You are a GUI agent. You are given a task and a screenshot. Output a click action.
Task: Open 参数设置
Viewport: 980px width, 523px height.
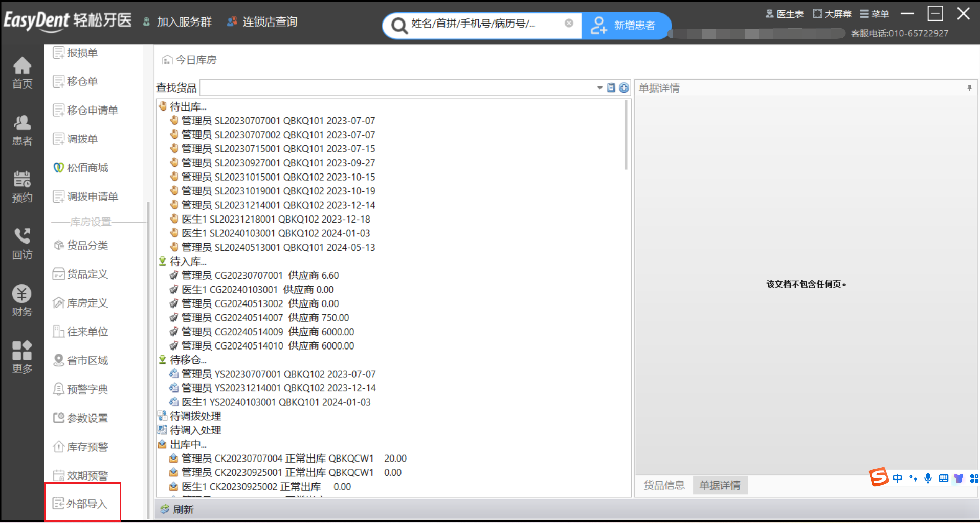click(x=81, y=418)
